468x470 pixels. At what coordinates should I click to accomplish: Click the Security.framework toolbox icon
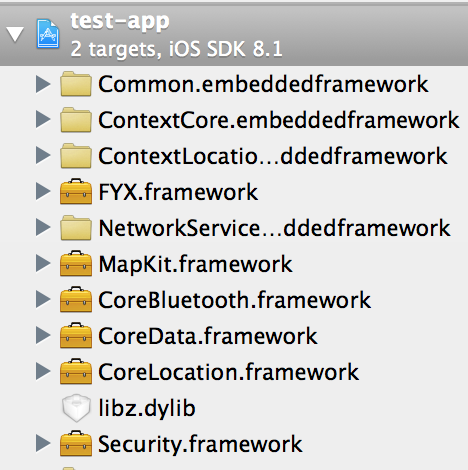click(76, 444)
